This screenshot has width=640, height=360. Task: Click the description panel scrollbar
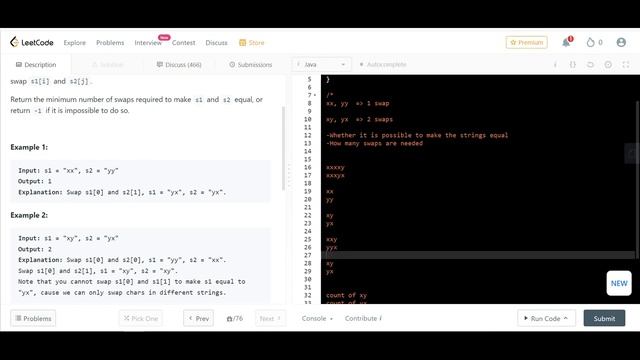pyautogui.click(x=283, y=148)
